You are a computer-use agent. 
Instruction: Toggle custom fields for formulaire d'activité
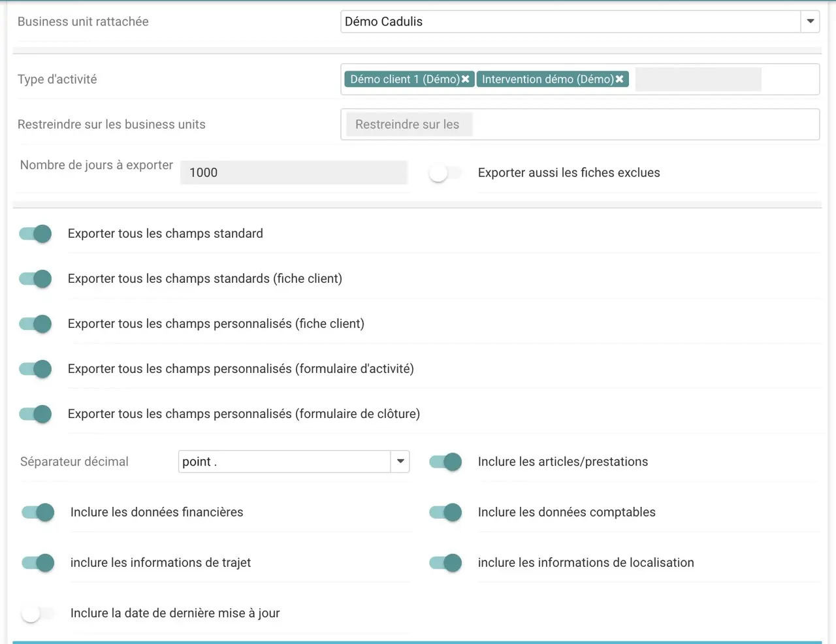[x=36, y=369]
